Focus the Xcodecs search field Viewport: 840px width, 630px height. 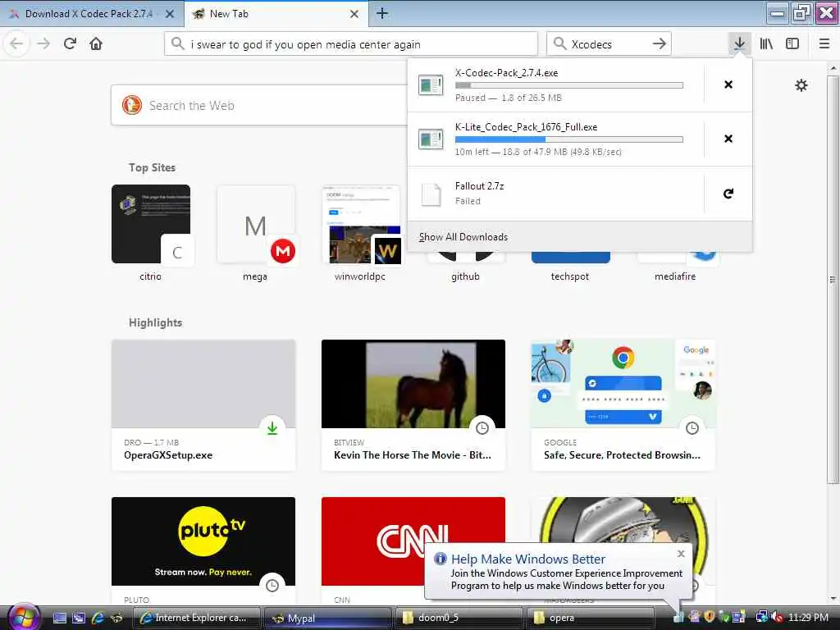(608, 44)
